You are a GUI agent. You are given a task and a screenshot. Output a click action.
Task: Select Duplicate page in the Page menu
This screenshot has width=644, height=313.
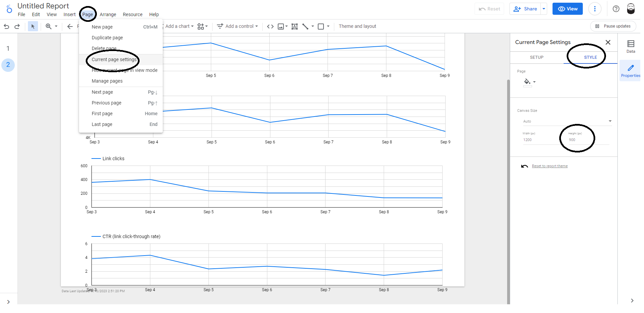tap(107, 38)
